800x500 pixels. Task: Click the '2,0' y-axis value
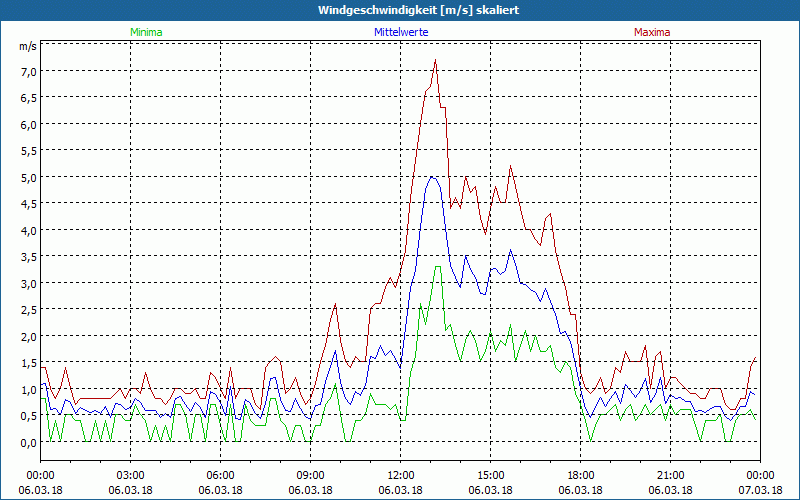(x=29, y=337)
